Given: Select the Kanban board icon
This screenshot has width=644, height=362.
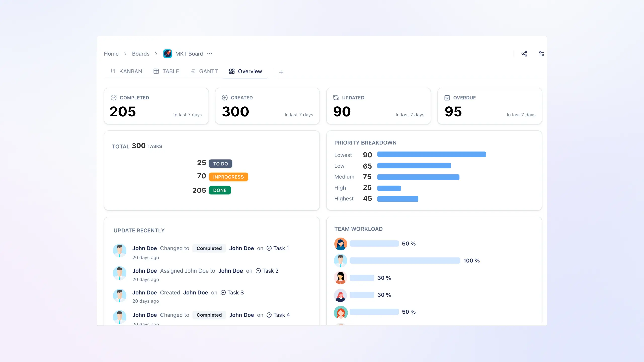Looking at the screenshot, I should click(x=114, y=71).
